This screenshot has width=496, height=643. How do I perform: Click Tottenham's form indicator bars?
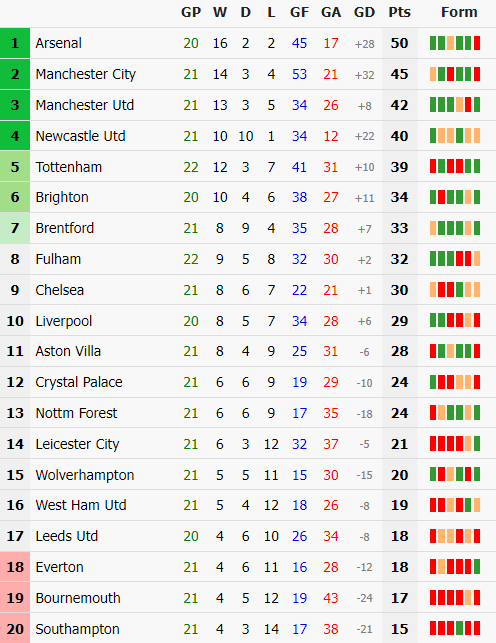tap(455, 166)
